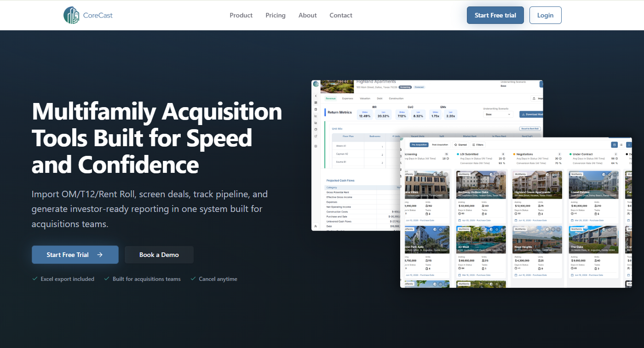
Task: Open the Product menu item
Action: pyautogui.click(x=241, y=15)
